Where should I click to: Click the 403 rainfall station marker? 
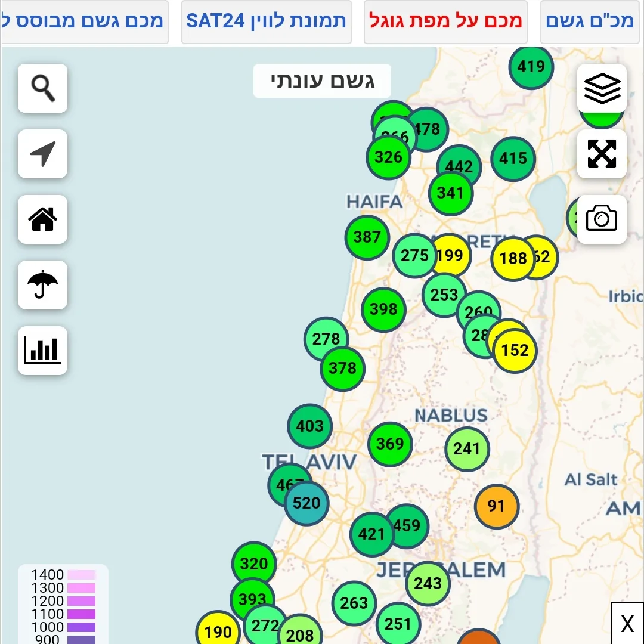[x=309, y=426]
